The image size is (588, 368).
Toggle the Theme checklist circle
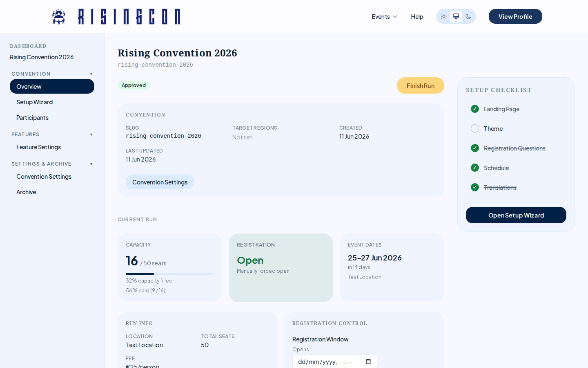coord(475,128)
